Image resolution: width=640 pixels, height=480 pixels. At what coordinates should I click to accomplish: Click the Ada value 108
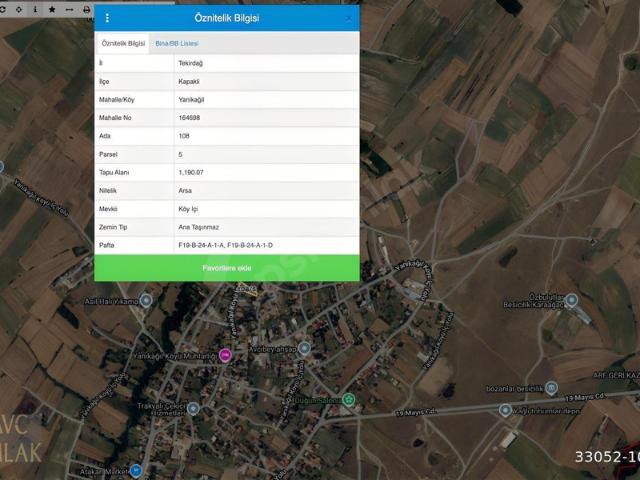[x=184, y=136]
